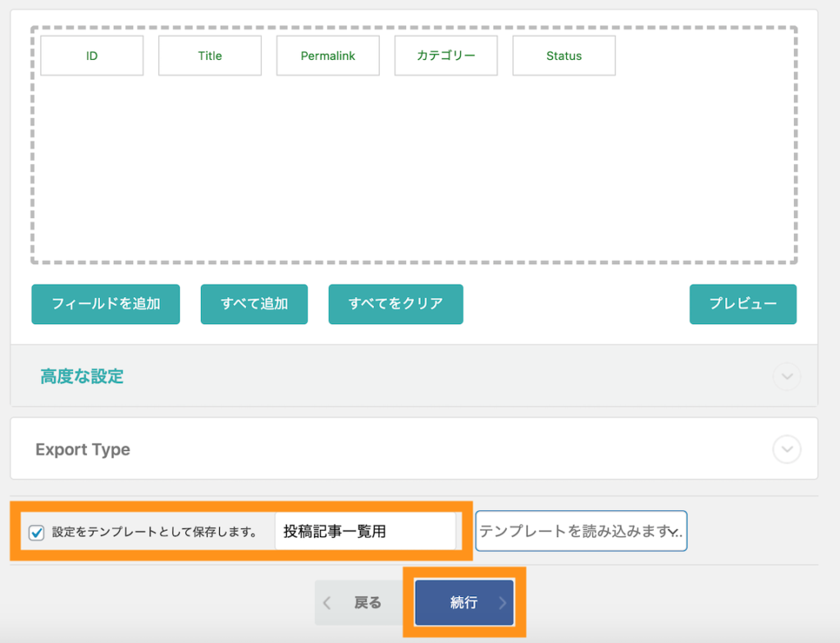Select the カテゴリー field chip
The width and height of the screenshot is (840, 643).
445,55
